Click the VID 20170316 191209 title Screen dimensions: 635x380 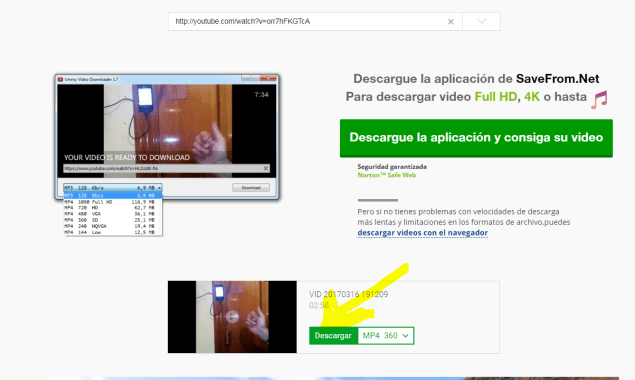pos(349,294)
